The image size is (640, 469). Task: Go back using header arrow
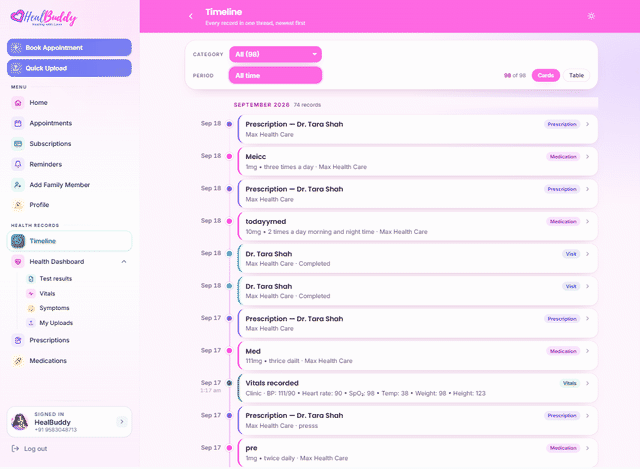click(191, 16)
